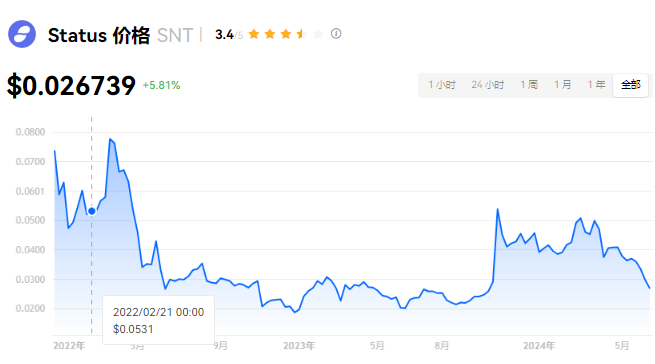655x364 pixels.
Task: Click the SNT ticker symbol
Action: [175, 36]
